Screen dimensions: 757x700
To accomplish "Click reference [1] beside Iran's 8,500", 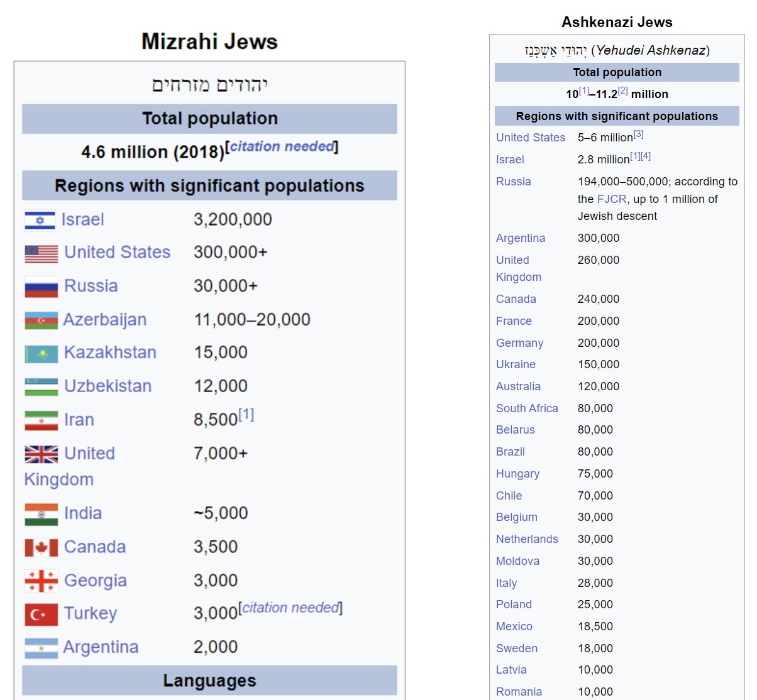I will pyautogui.click(x=246, y=415).
